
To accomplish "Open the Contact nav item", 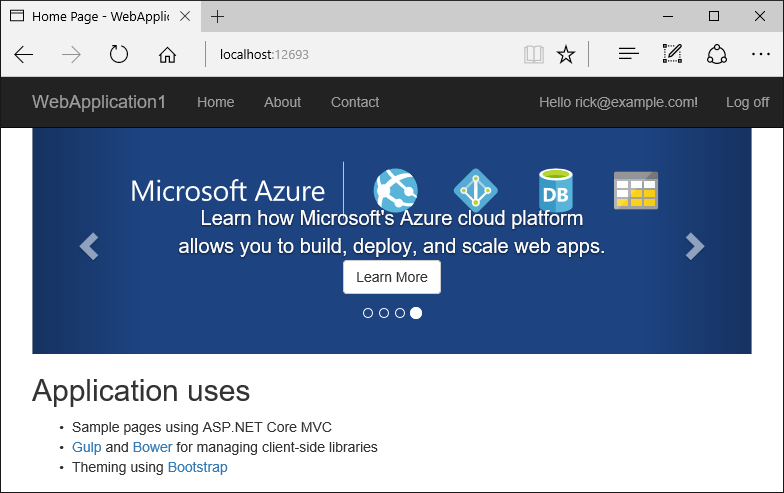I will 355,102.
